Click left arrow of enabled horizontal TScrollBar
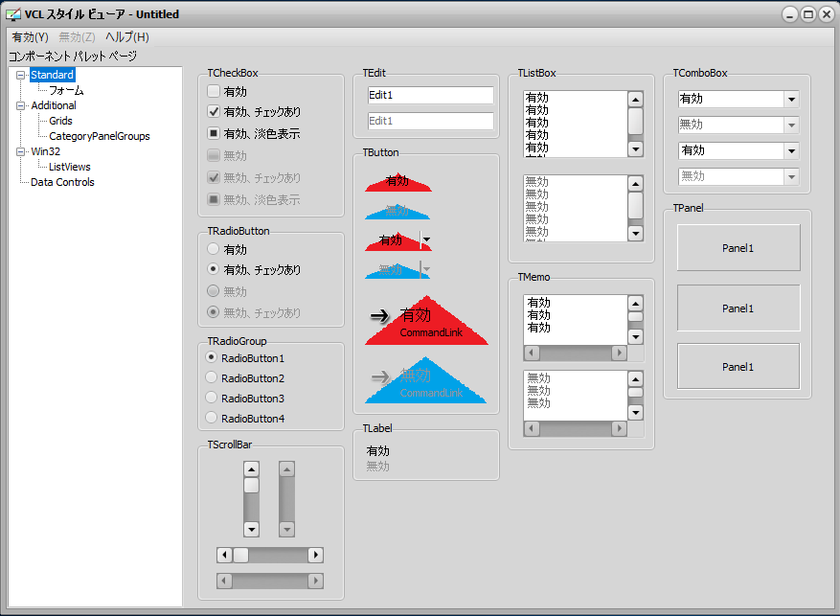840x616 pixels. pyautogui.click(x=224, y=555)
